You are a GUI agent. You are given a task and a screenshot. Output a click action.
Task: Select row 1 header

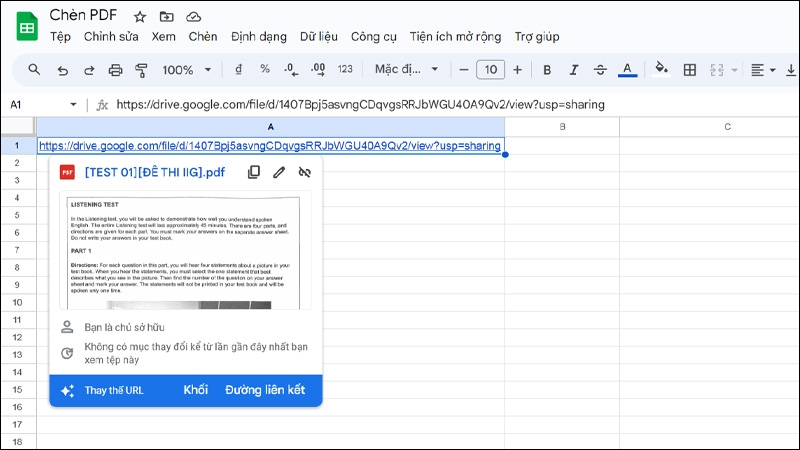point(17,145)
